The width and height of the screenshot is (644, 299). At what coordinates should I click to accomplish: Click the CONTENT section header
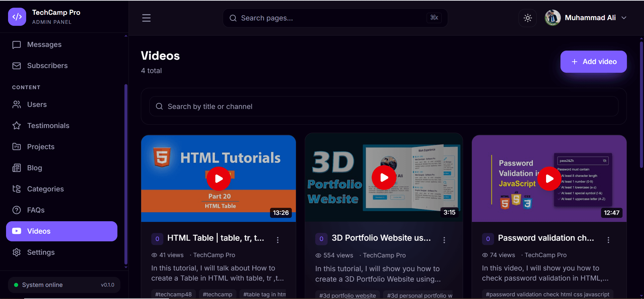(26, 87)
